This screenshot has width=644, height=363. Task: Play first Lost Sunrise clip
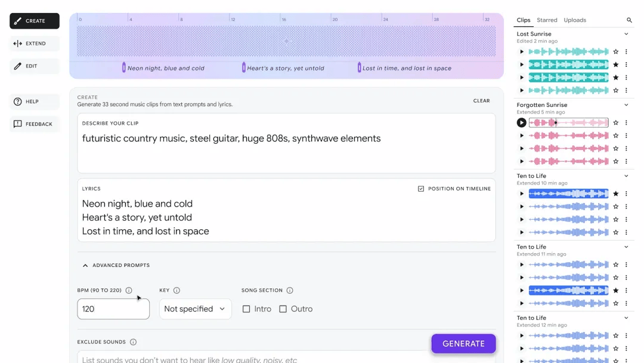[x=522, y=52]
